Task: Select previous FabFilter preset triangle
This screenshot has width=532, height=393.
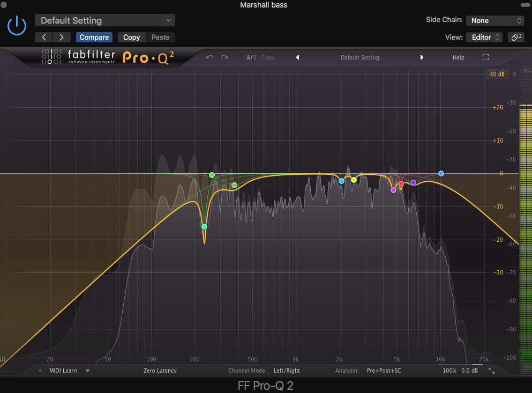Action: pos(297,57)
